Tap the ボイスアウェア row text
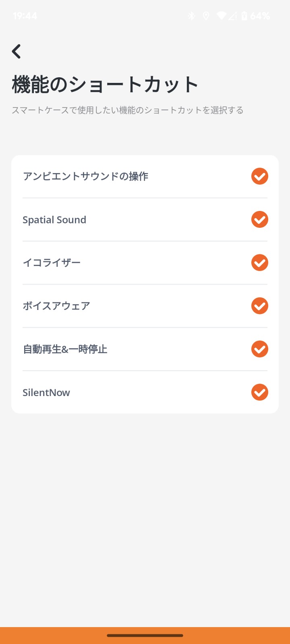 coord(56,306)
